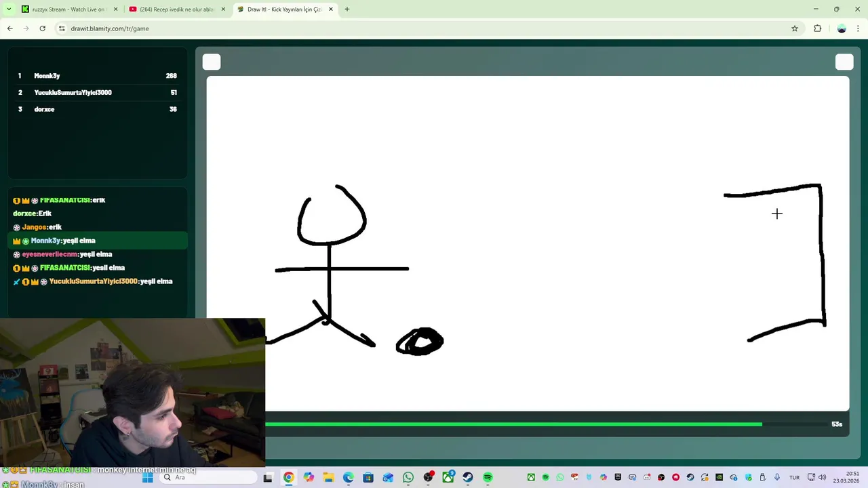Click score 268 next to Monnk3y
Screen dimensions: 868x488
(x=172, y=76)
